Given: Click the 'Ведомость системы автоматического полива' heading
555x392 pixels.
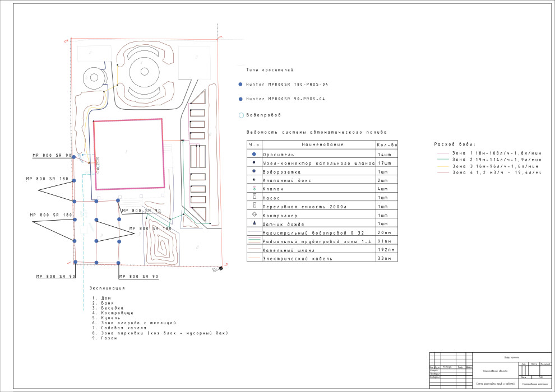Looking at the screenshot, I should pos(317,133).
